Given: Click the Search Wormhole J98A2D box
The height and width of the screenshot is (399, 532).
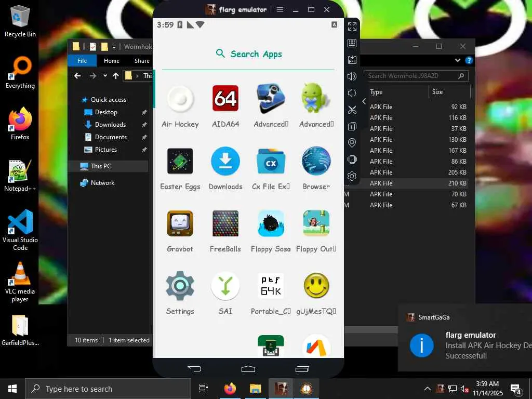Looking at the screenshot, I should coord(416,76).
